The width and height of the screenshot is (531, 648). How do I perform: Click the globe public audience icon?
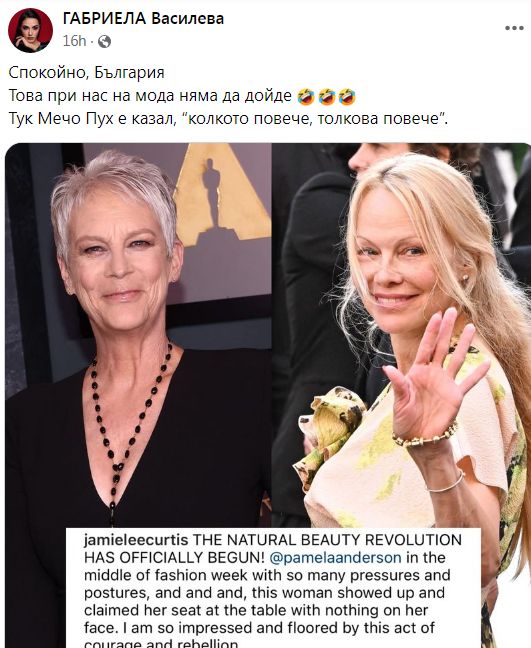(x=104, y=41)
